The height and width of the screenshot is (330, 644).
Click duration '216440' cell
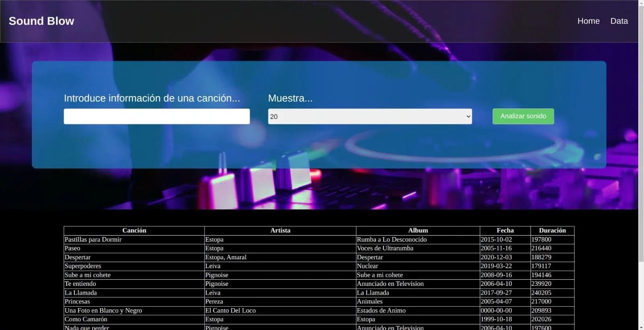click(552, 248)
